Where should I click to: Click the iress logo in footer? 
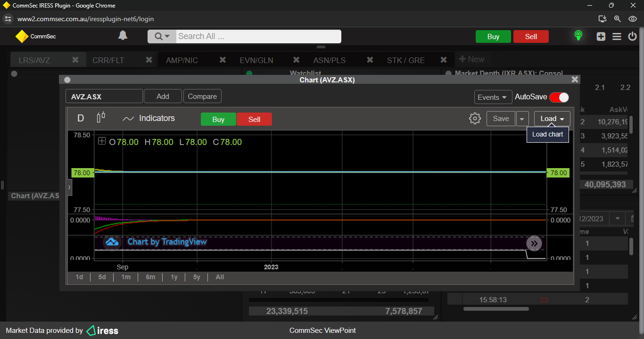pos(102,331)
